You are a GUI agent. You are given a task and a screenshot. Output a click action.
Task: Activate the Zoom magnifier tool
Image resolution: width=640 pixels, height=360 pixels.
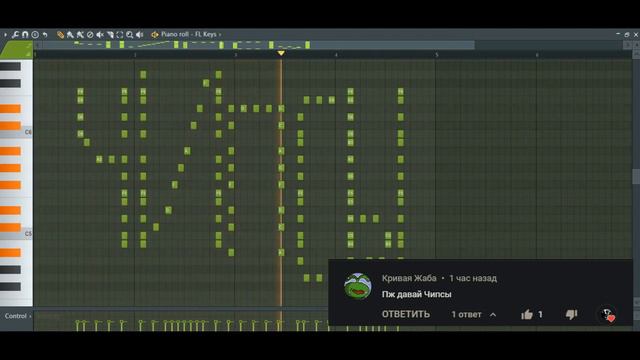coord(129,35)
